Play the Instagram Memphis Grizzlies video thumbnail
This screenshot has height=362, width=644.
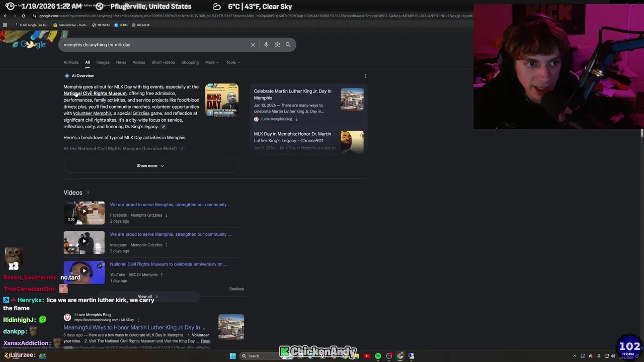84,242
